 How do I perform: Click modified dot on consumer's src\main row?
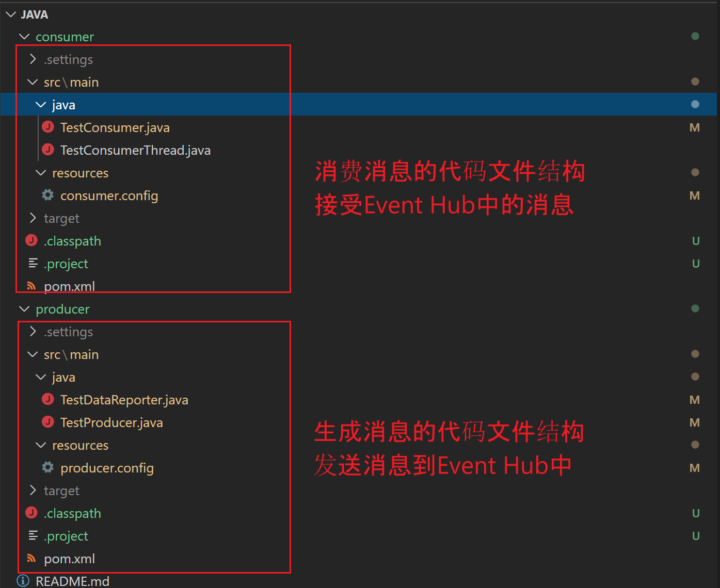pos(695,81)
